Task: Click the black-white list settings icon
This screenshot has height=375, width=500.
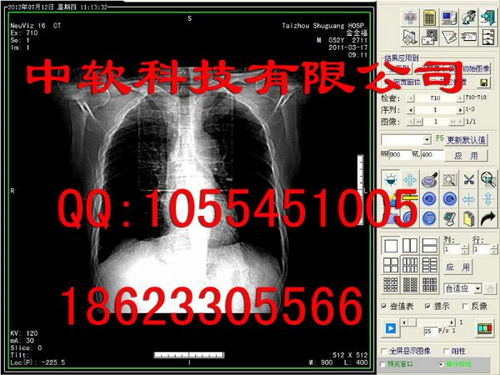Action: click(488, 37)
